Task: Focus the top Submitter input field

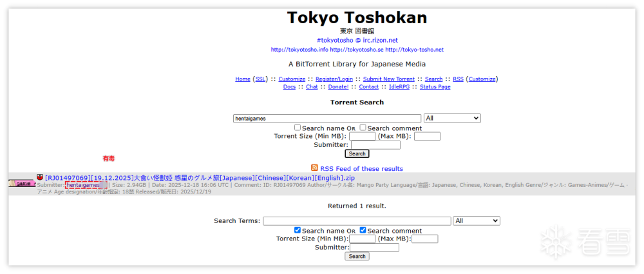Action: click(x=375, y=144)
